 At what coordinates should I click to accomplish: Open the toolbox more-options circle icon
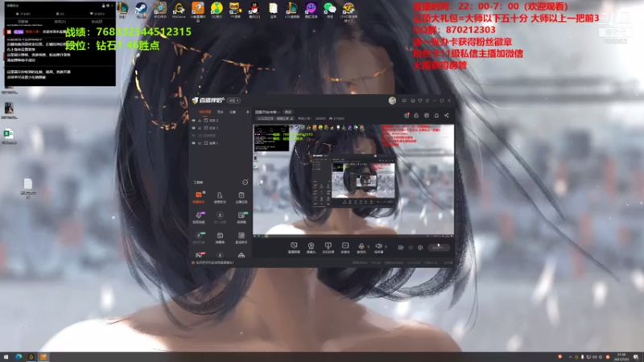pyautogui.click(x=246, y=182)
